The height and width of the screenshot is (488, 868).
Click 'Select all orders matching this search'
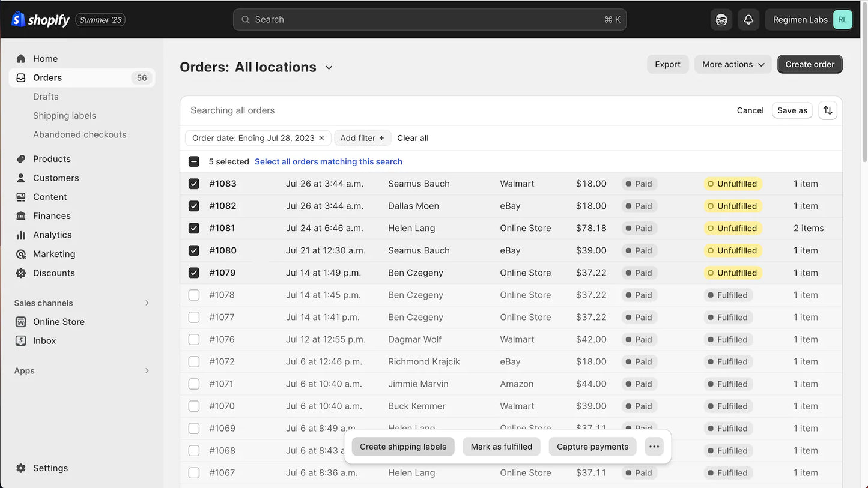328,161
